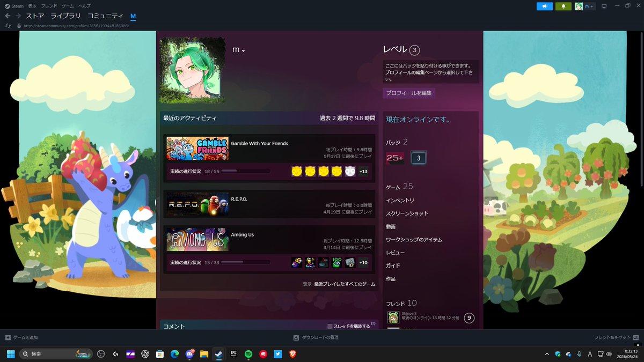Open the スクリーンショット link
Image resolution: width=644 pixels, height=362 pixels.
pos(407,213)
